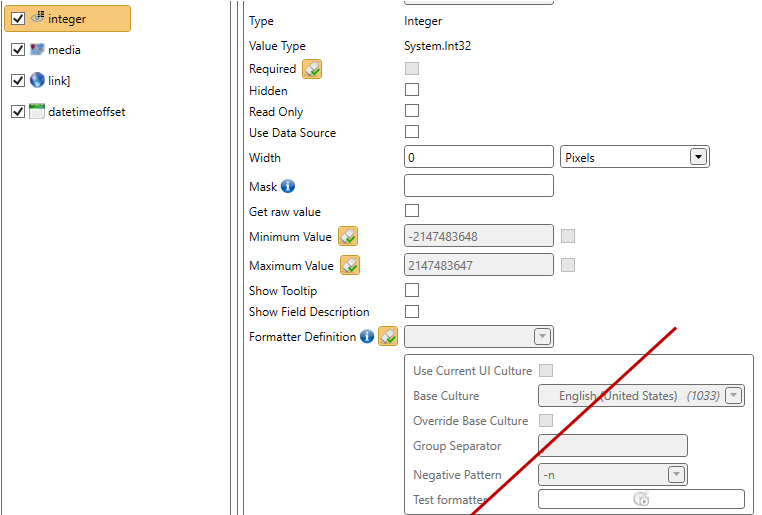
Task: Click the info icon next to Mask
Action: pyautogui.click(x=288, y=186)
